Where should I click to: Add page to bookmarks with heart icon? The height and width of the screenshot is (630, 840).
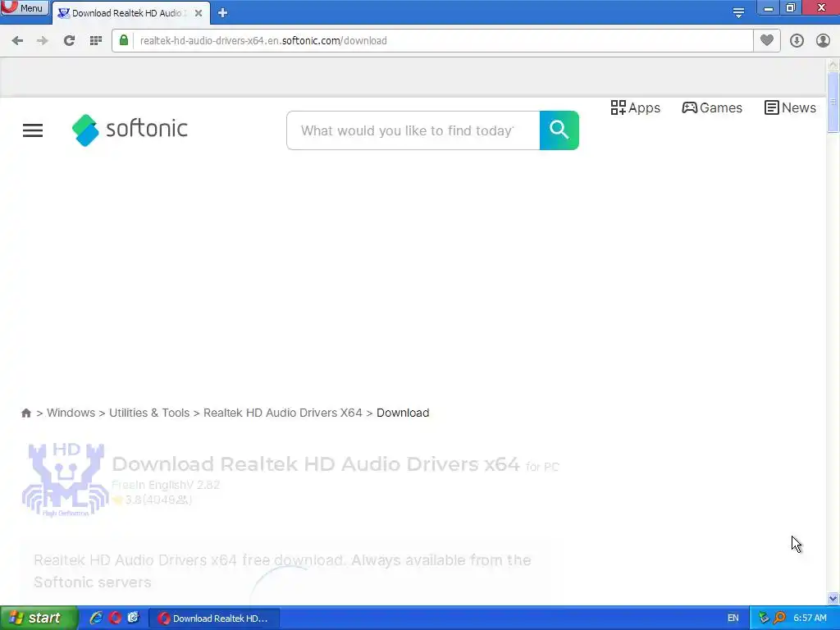(x=767, y=40)
